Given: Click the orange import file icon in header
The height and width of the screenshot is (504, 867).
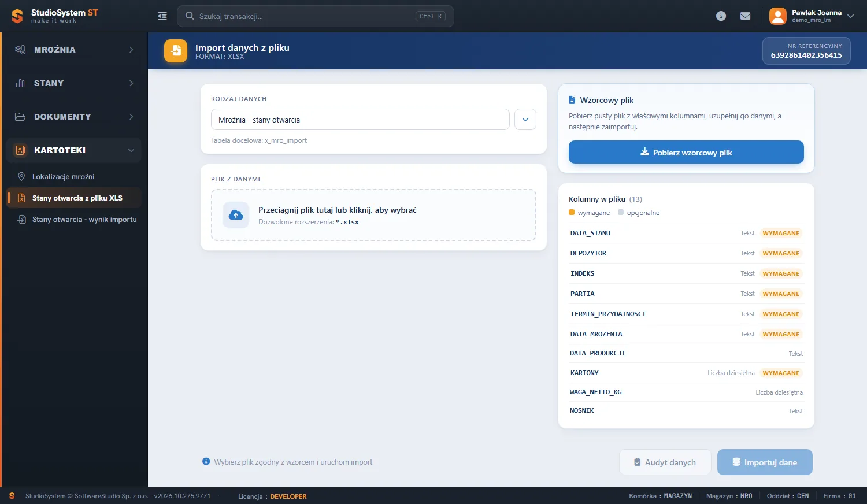Looking at the screenshot, I should 176,51.
